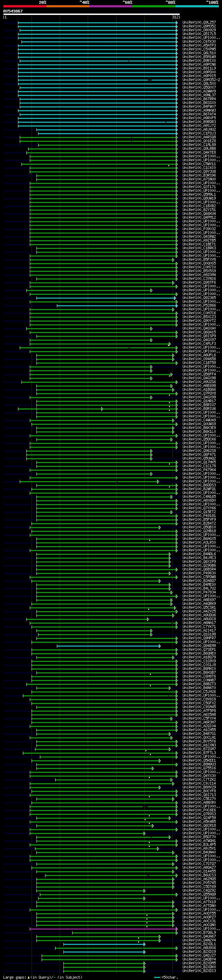The height and width of the screenshot is (980, 222).
Task: Open hit UniRef100_A9NL37
Action: point(199,95)
